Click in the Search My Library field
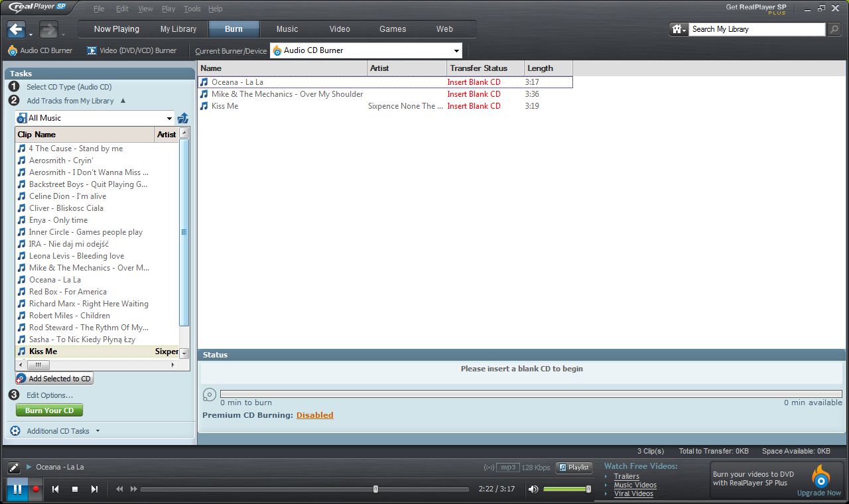This screenshot has height=504, width=849. coord(757,29)
